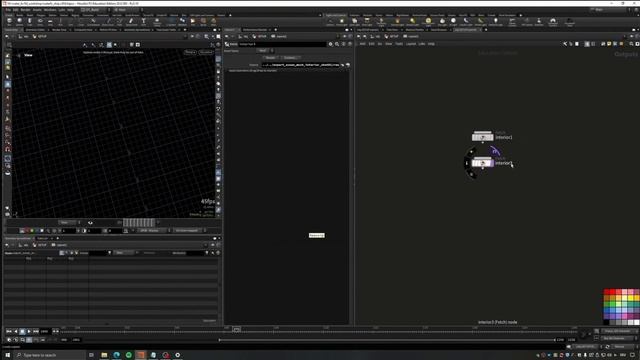Select the Torus shelf tool
Viewport: 640px width, 360px height.
[40, 21]
